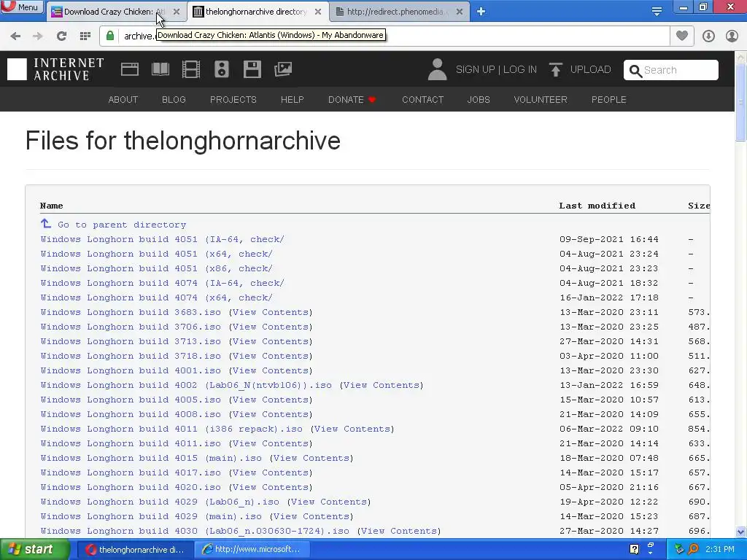Open Longhorn build 4051 (x86, check/ folder
The image size is (747, 560).
156,268
